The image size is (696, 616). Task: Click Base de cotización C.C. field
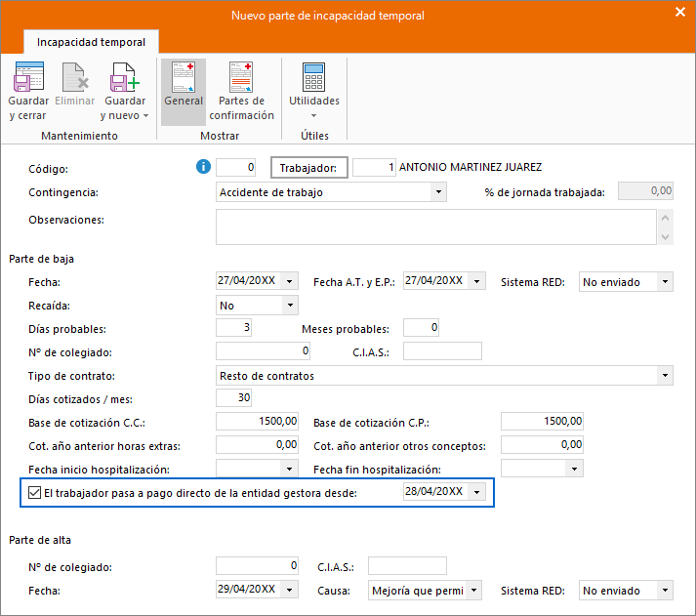(x=257, y=421)
